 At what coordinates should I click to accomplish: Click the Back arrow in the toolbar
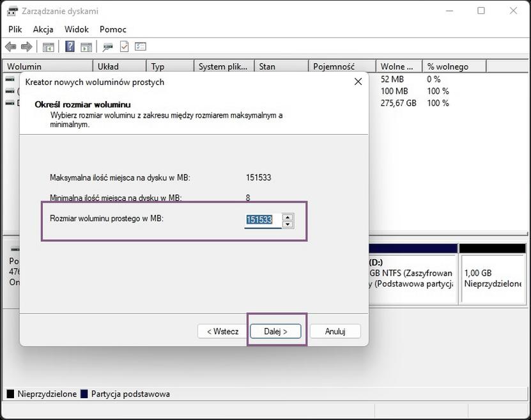click(11, 47)
